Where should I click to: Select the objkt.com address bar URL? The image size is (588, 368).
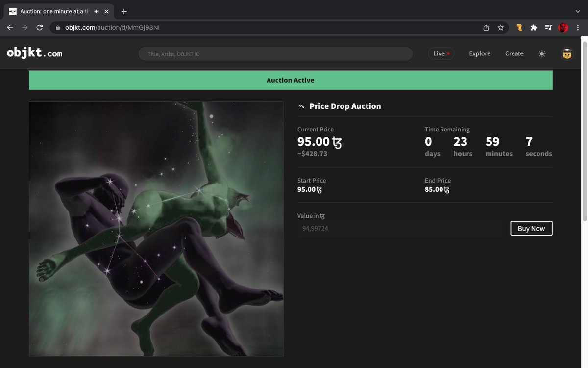point(112,28)
